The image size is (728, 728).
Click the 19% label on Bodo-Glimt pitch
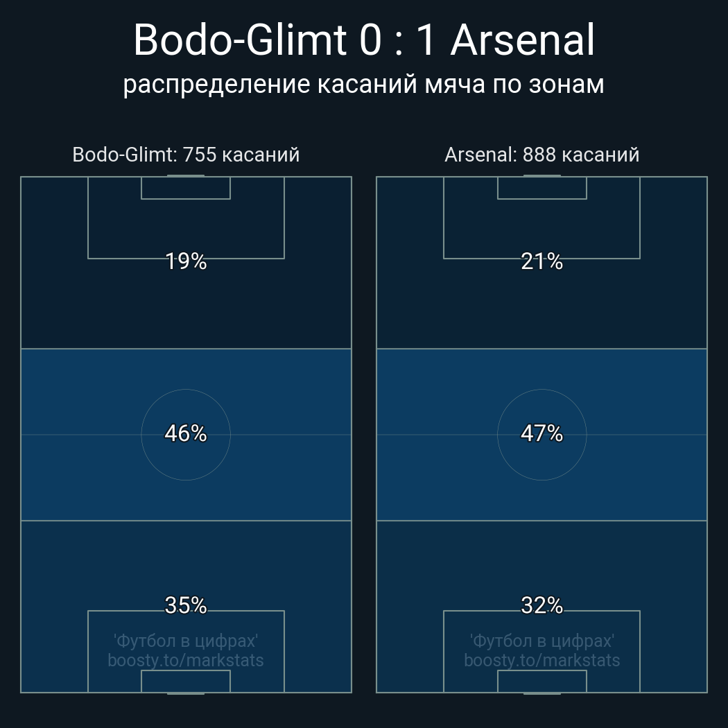pos(186,261)
